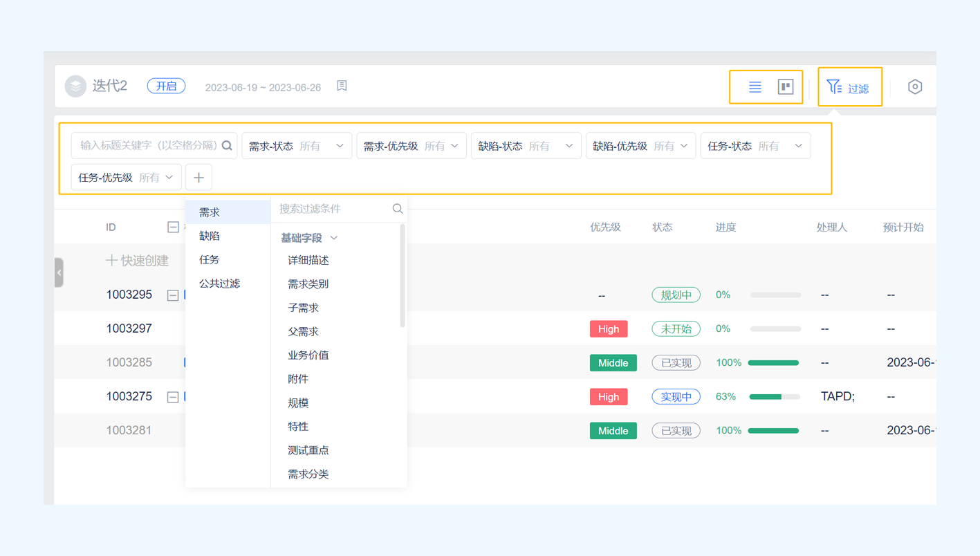
Task: Open the 缺陷-优先级 dropdown
Action: [640, 146]
